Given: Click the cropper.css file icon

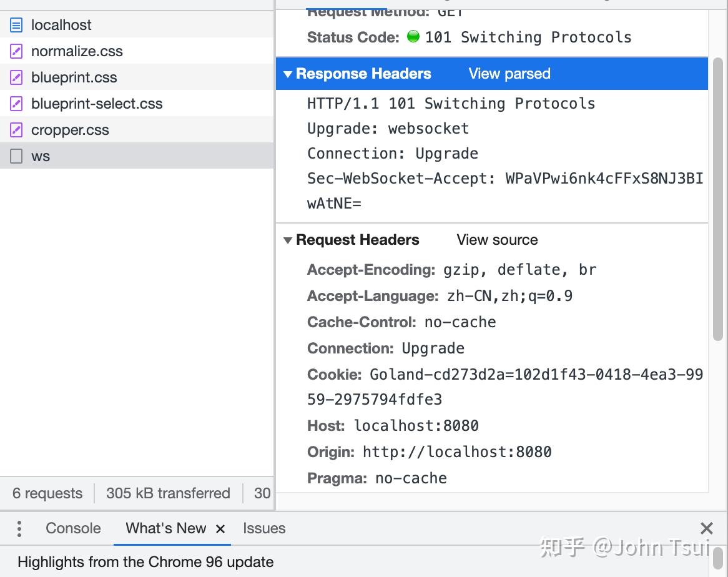Looking at the screenshot, I should [x=15, y=130].
